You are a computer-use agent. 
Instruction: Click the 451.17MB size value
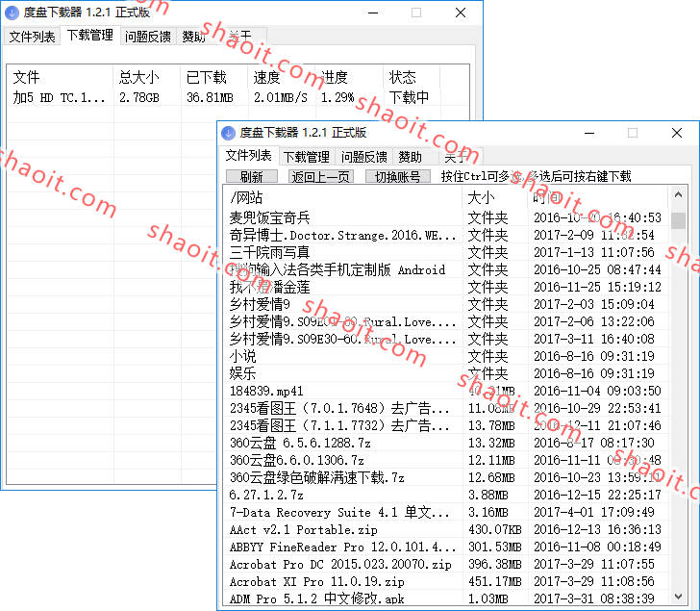coord(494,582)
